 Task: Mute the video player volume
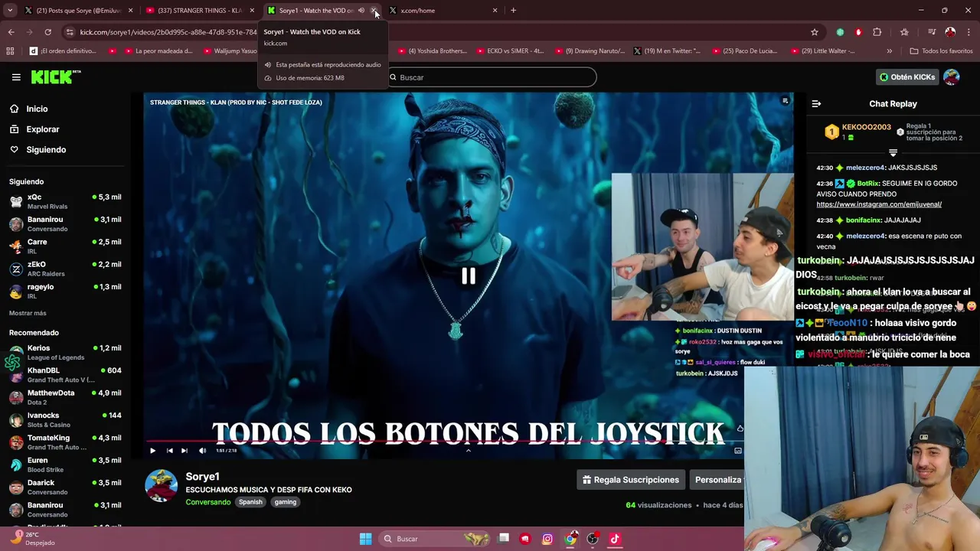pyautogui.click(x=202, y=451)
